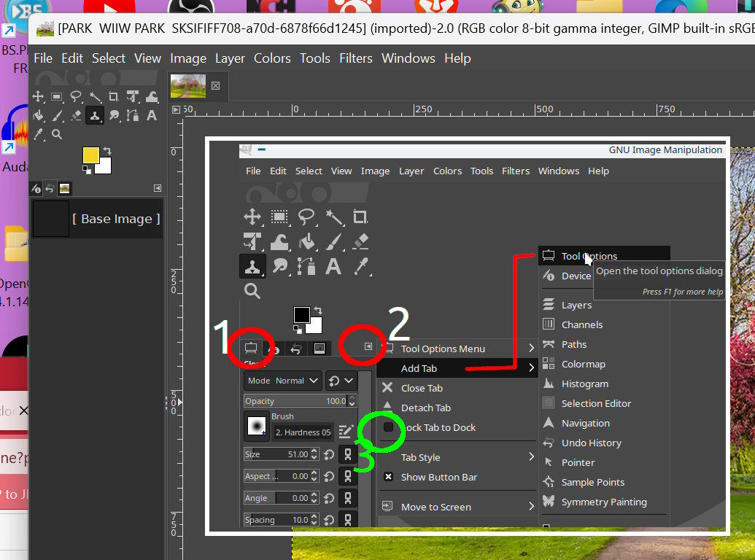
Task: Activate the Fuzzy Select wand tool
Action: [95, 96]
